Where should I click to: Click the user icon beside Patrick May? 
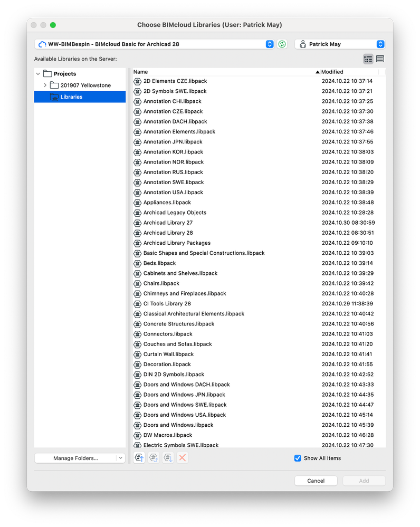[303, 44]
